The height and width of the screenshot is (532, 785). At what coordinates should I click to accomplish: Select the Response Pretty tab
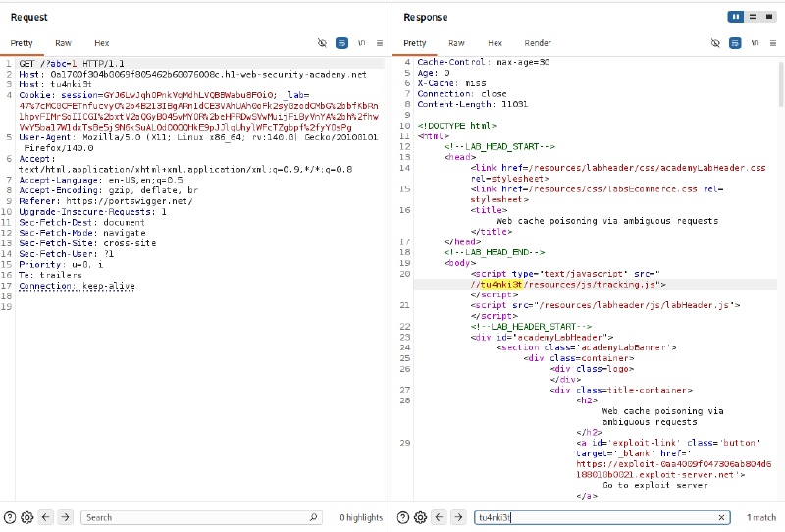[415, 43]
